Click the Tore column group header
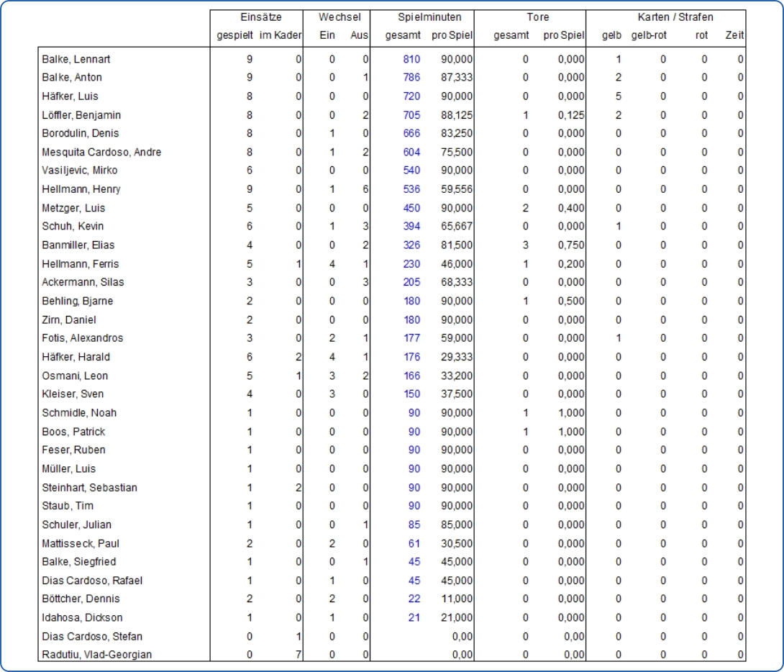 tap(538, 17)
